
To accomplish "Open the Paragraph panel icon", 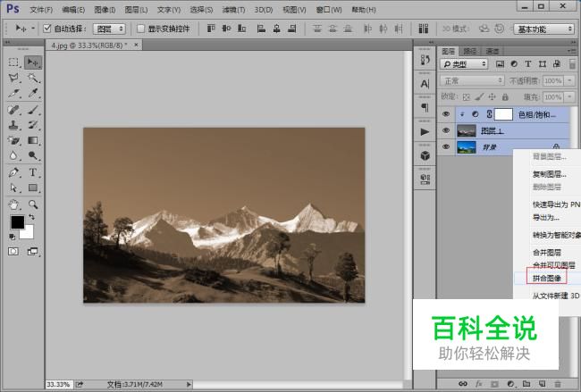I will [425, 108].
